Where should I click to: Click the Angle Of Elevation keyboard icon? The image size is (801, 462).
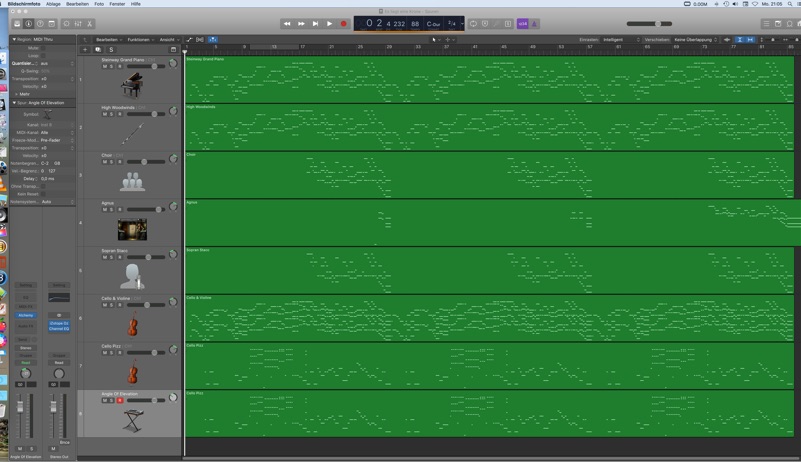(x=132, y=420)
